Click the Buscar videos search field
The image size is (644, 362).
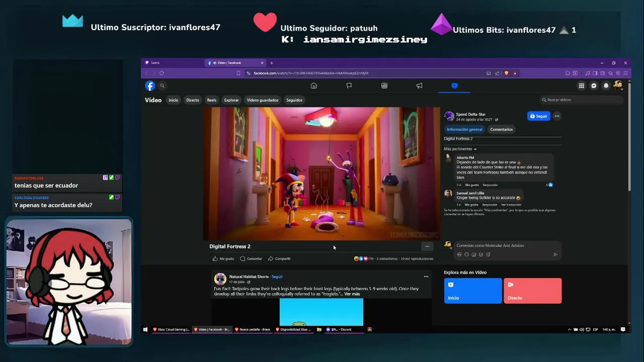click(582, 100)
